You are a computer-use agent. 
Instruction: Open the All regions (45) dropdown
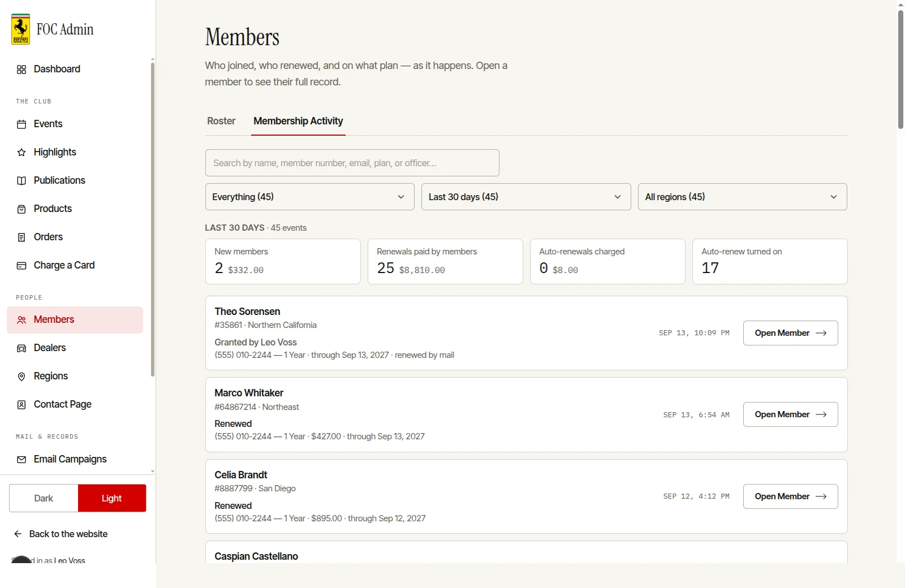pyautogui.click(x=743, y=197)
